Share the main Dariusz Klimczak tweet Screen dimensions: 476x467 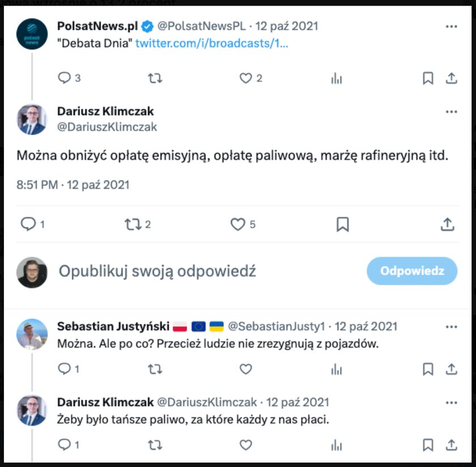(448, 224)
